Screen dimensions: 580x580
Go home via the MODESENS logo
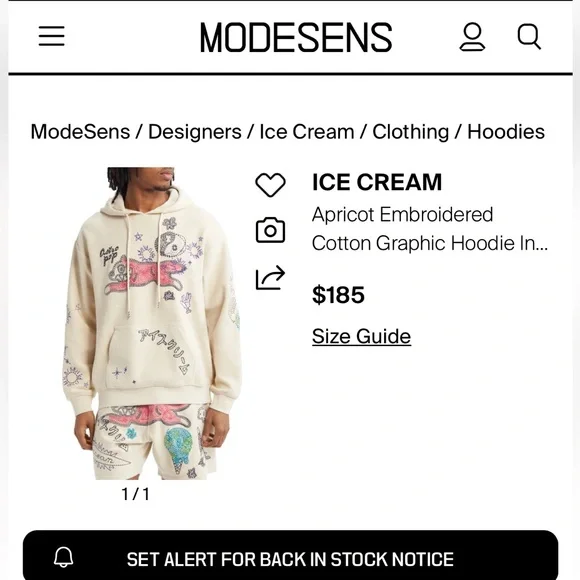coord(296,37)
